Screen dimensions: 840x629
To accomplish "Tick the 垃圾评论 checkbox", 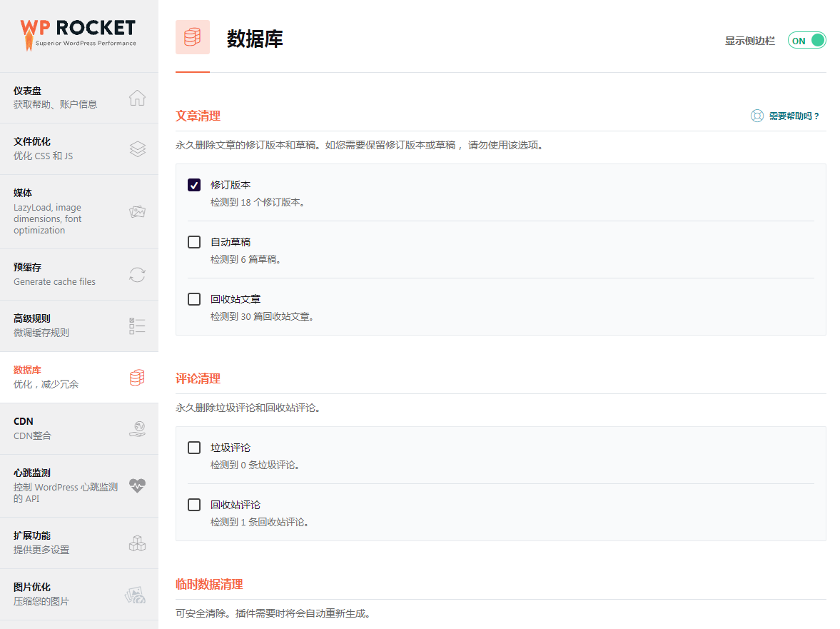I will click(194, 448).
